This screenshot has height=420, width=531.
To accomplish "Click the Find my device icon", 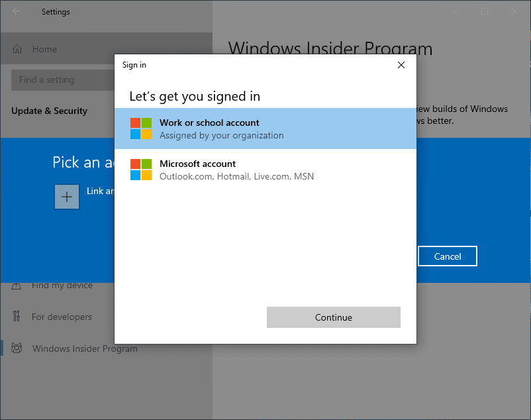I will [x=17, y=286].
